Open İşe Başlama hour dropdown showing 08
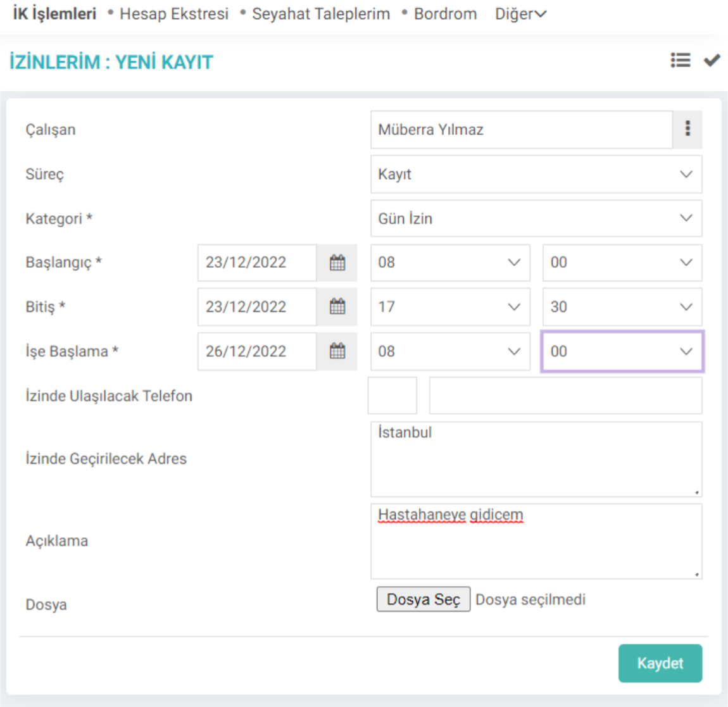 point(450,351)
